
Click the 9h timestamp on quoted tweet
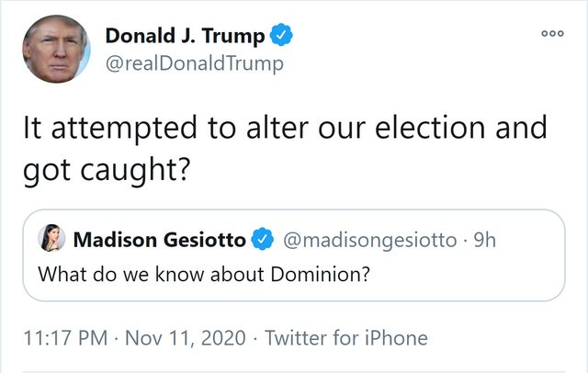pos(482,241)
